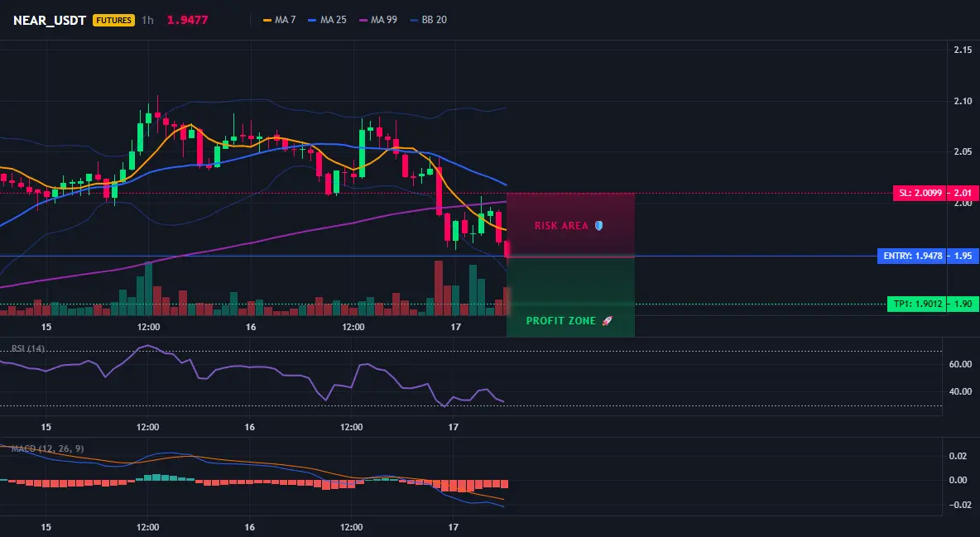
Task: Click the NEAR_USDT symbol name
Action: point(50,20)
